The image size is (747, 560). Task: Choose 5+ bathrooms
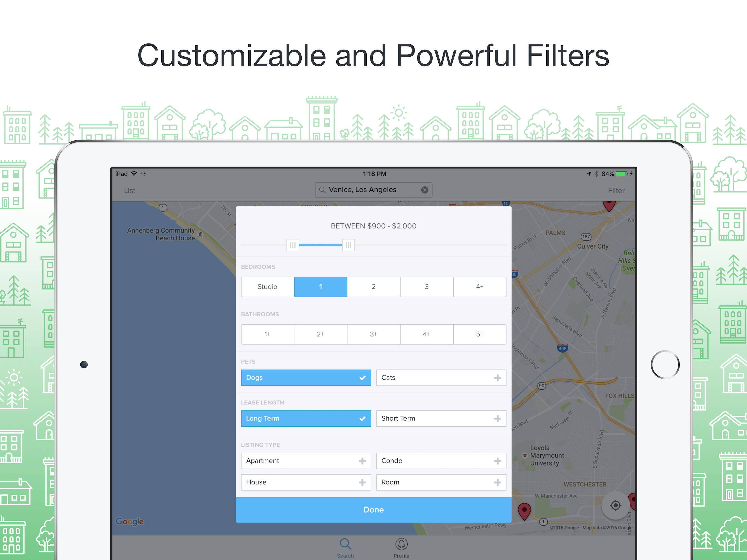pos(480,334)
